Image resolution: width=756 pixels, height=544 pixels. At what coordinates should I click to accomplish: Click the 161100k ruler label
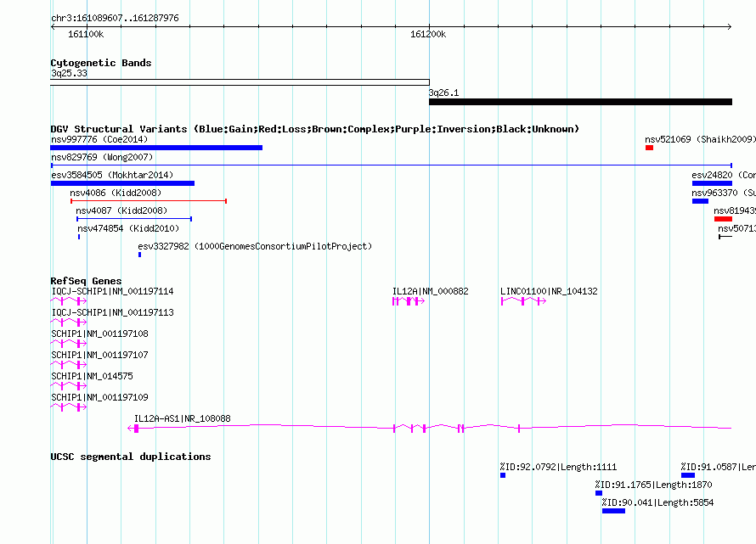86,34
